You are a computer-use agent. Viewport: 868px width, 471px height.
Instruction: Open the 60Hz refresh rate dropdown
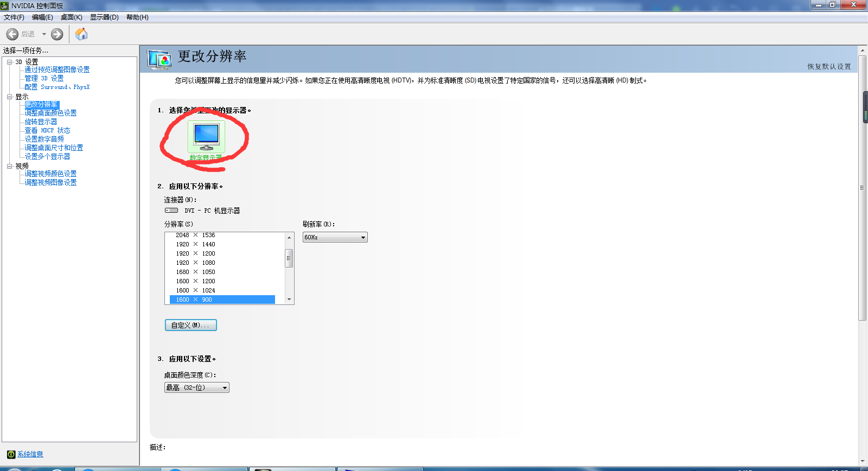tap(335, 237)
